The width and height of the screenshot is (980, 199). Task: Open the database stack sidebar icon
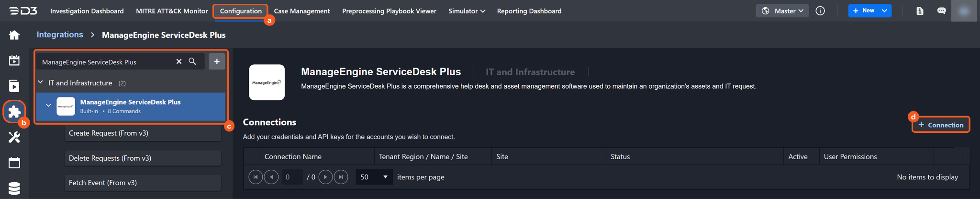pyautogui.click(x=14, y=188)
